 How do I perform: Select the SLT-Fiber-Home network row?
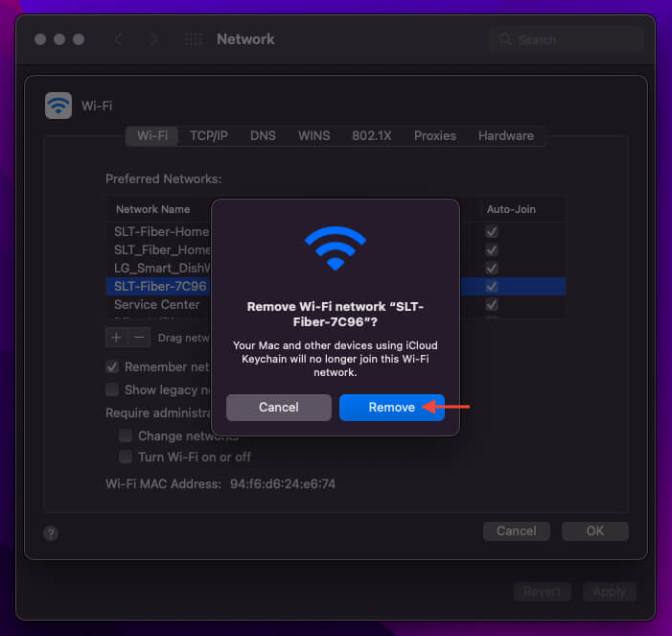pyautogui.click(x=336, y=231)
